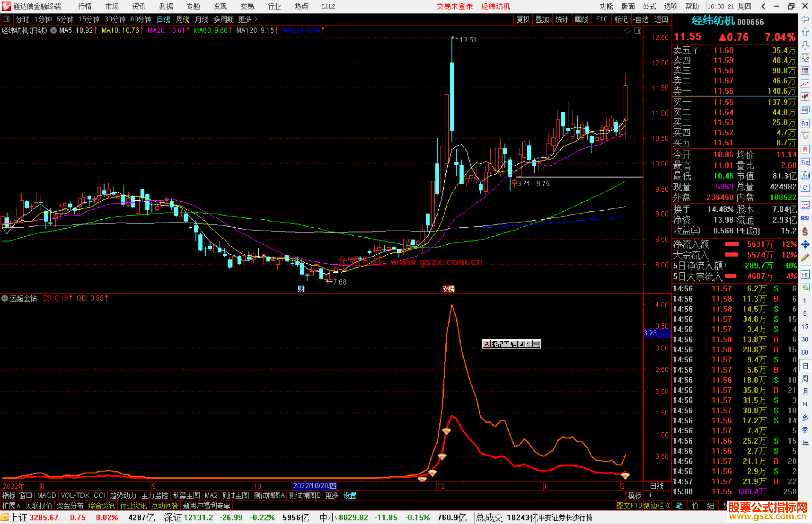
Task: Open the 行情 menu in the top bar
Action: coord(85,6)
